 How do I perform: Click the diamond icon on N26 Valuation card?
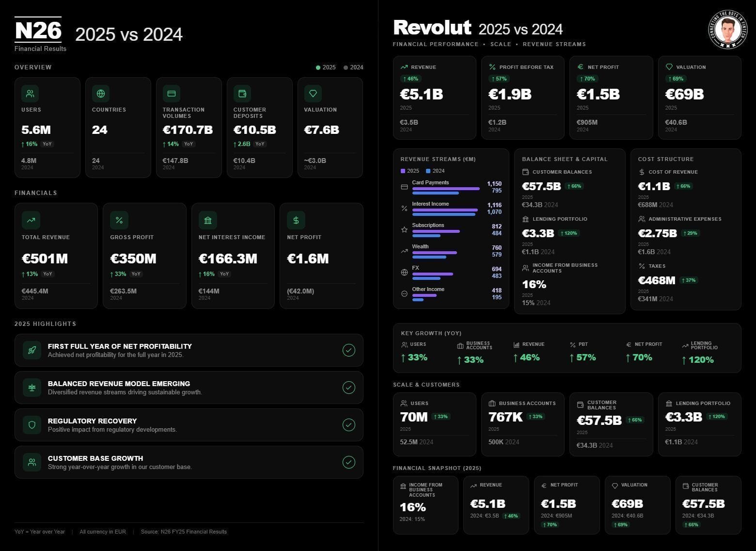[313, 94]
